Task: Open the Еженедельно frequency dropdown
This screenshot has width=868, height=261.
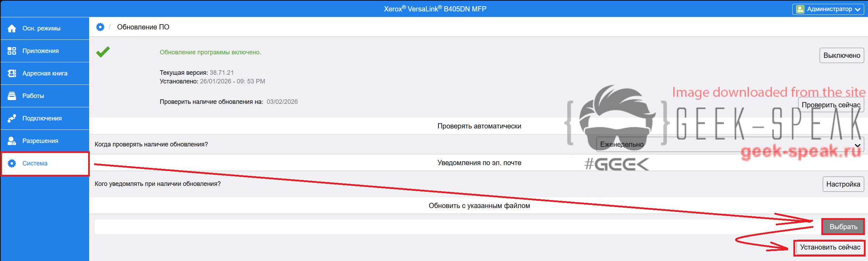Action: (726, 144)
